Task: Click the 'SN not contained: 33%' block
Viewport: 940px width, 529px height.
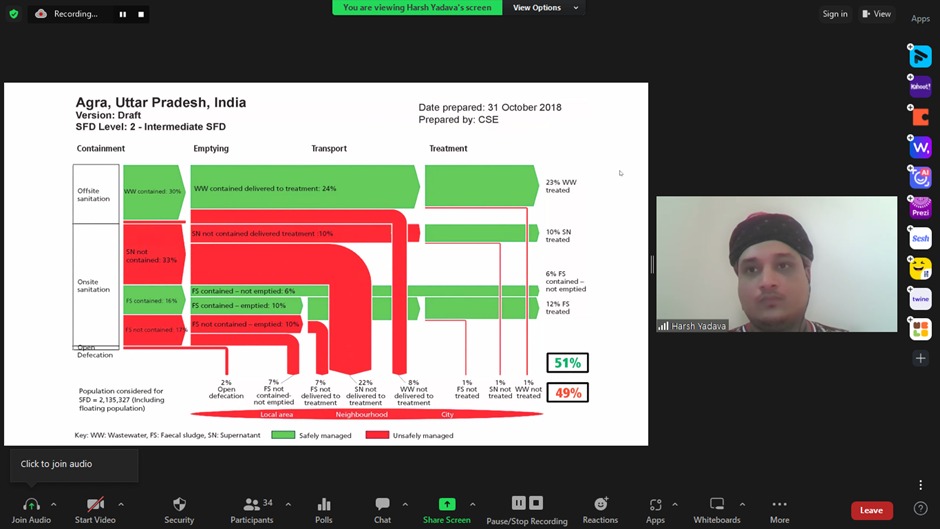Action: tap(153, 254)
